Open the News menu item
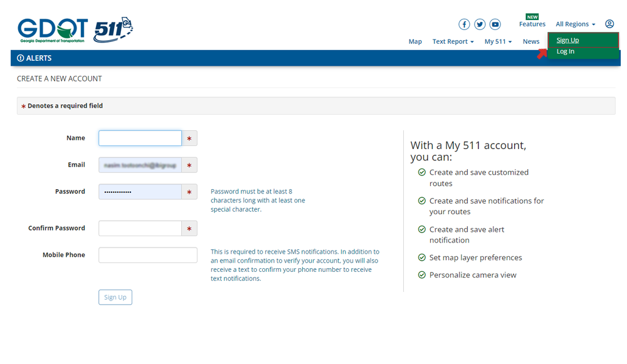The width and height of the screenshot is (627, 364). click(x=531, y=41)
